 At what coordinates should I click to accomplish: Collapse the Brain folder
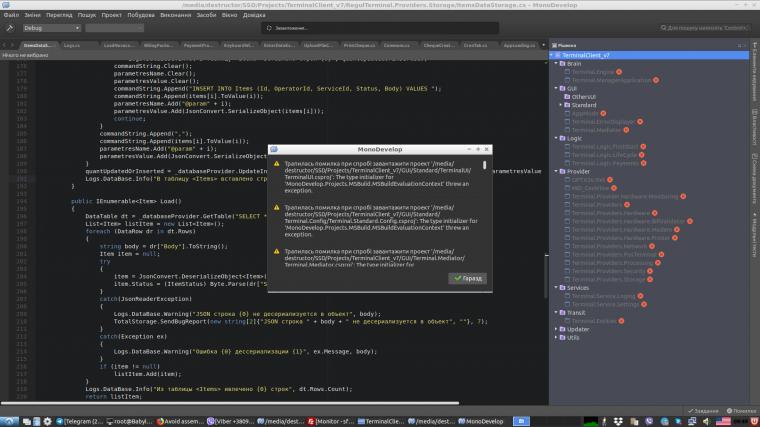tap(556, 63)
